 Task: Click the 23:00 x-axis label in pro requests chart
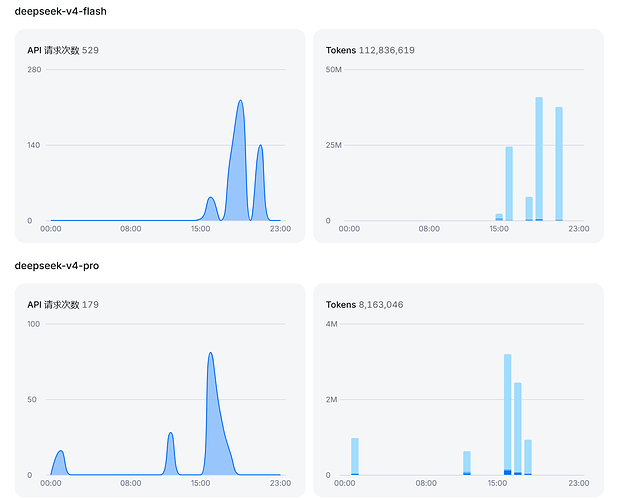(281, 483)
